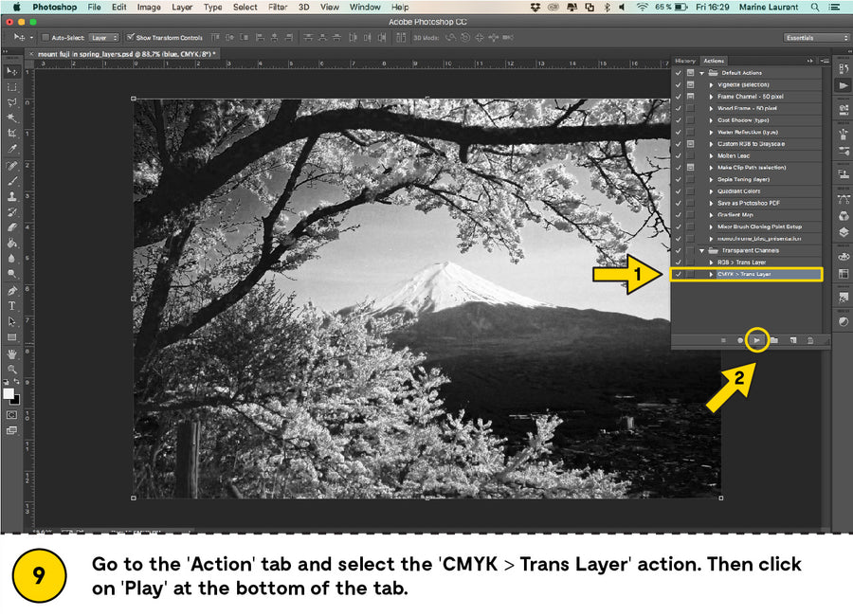
Task: Select the Save as Photoshop PDF action
Action: (x=749, y=203)
